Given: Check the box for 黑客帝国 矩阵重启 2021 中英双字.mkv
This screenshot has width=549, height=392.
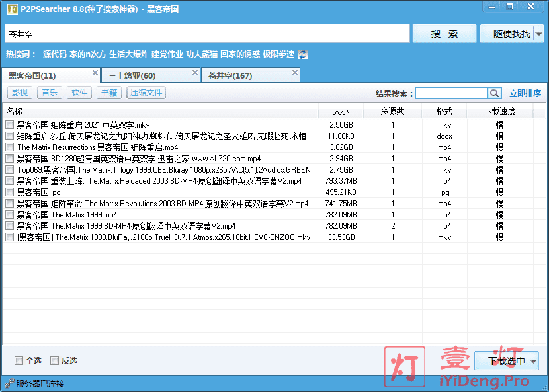Looking at the screenshot, I should [x=10, y=124].
